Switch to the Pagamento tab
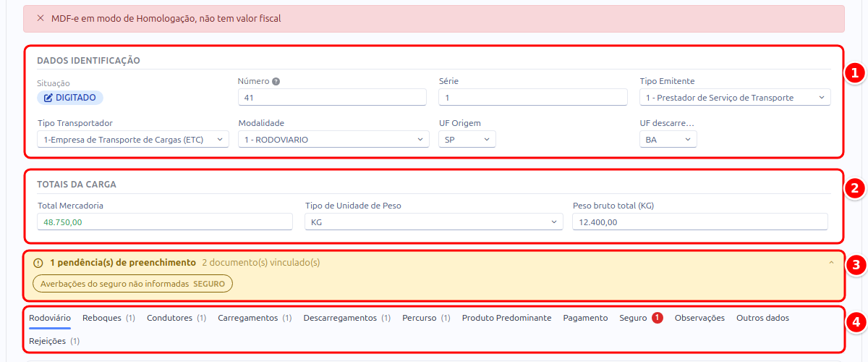This screenshot has width=868, height=362. 585,318
